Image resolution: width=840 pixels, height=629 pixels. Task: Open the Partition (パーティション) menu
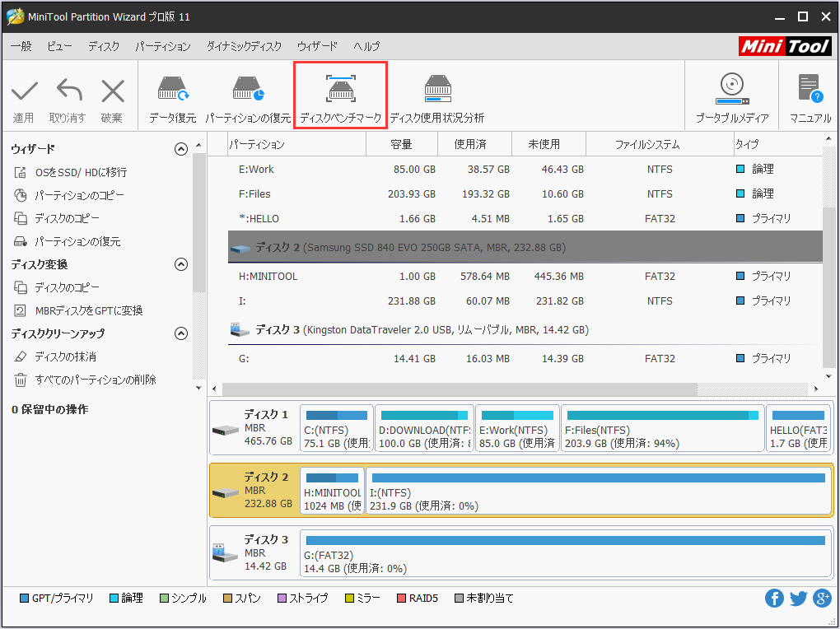click(x=162, y=46)
